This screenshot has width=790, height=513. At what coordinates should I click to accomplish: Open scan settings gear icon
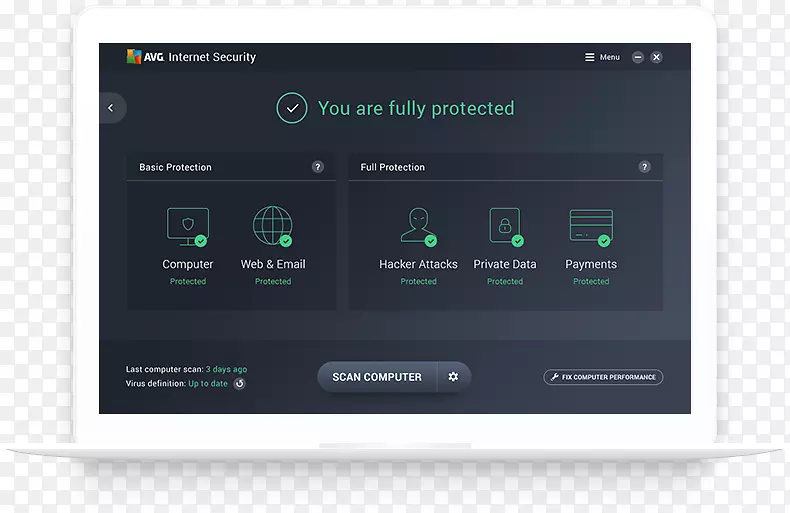(x=453, y=377)
